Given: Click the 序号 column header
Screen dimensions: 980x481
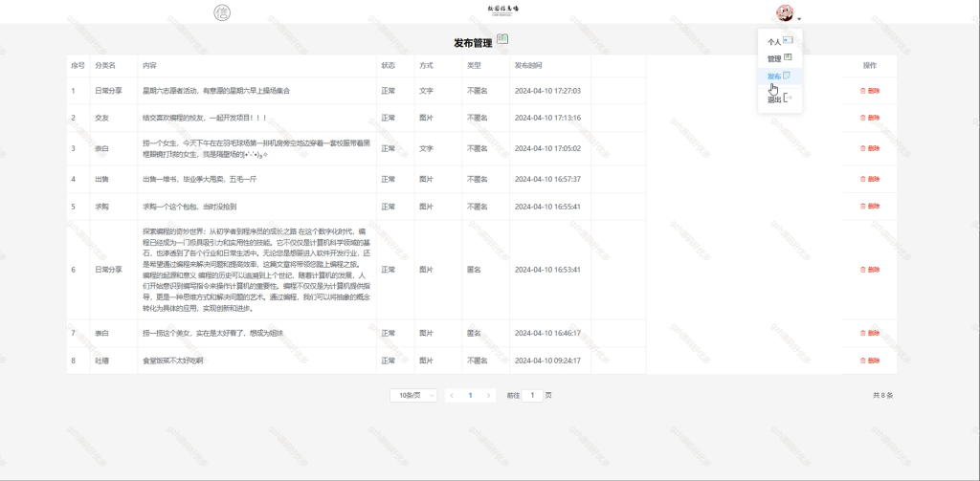Looking at the screenshot, I should click(x=78, y=65).
